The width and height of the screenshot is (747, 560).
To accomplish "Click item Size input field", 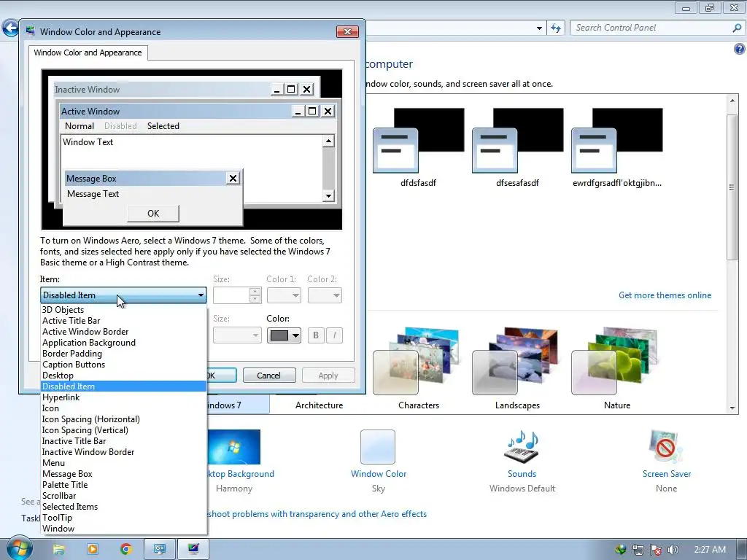I will 231,295.
